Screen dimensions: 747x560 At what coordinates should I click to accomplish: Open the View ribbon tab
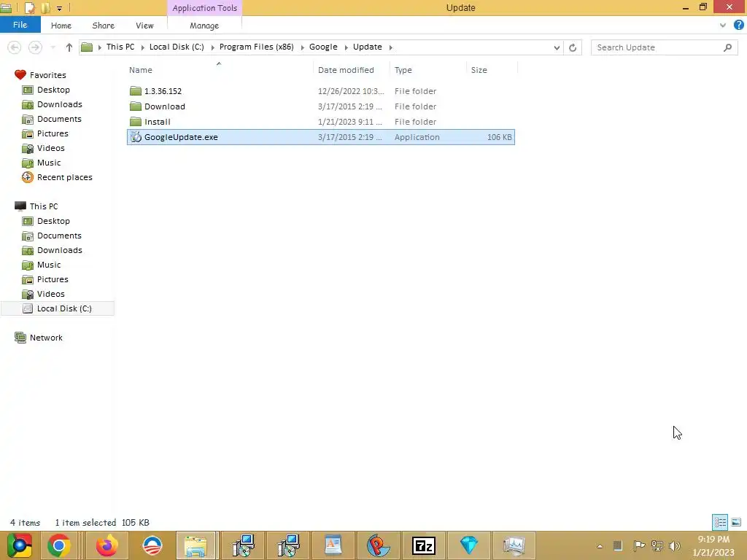[144, 26]
